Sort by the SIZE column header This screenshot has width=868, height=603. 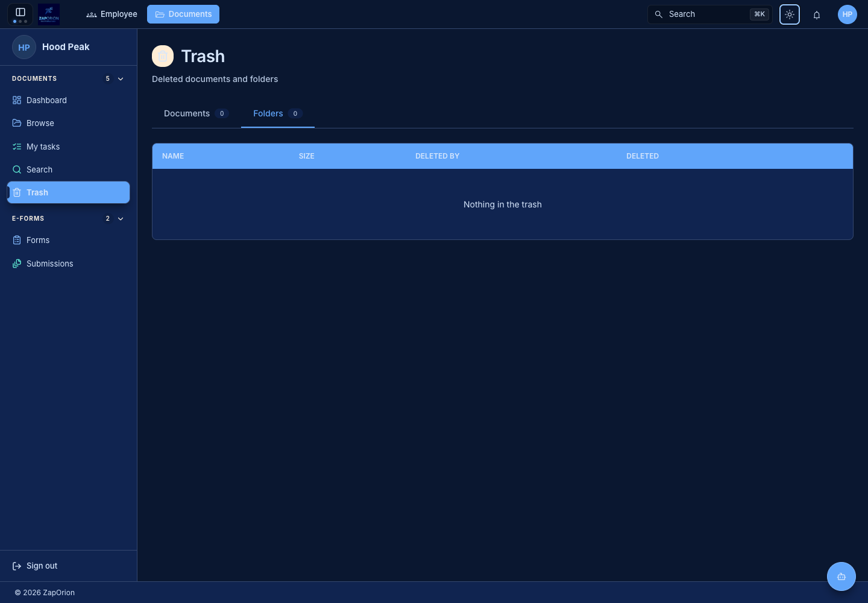pos(307,156)
